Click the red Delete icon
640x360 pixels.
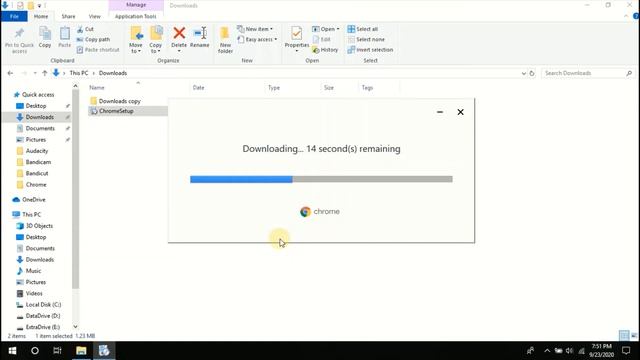(179, 33)
